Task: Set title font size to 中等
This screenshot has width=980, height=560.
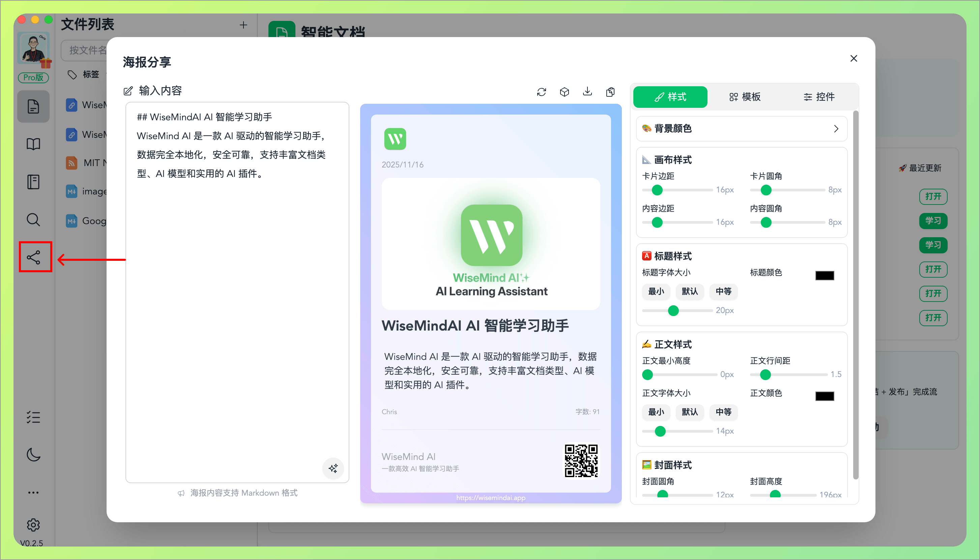Action: (723, 291)
